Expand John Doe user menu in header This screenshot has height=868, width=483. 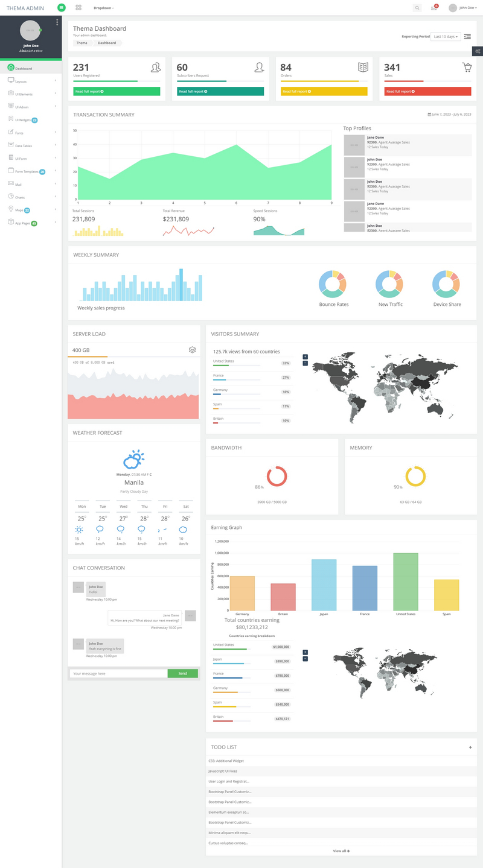(462, 8)
